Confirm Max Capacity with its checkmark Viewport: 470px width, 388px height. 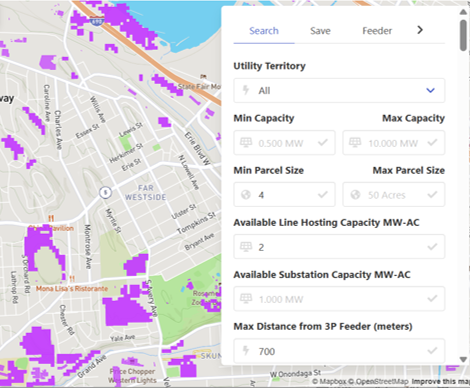click(432, 143)
